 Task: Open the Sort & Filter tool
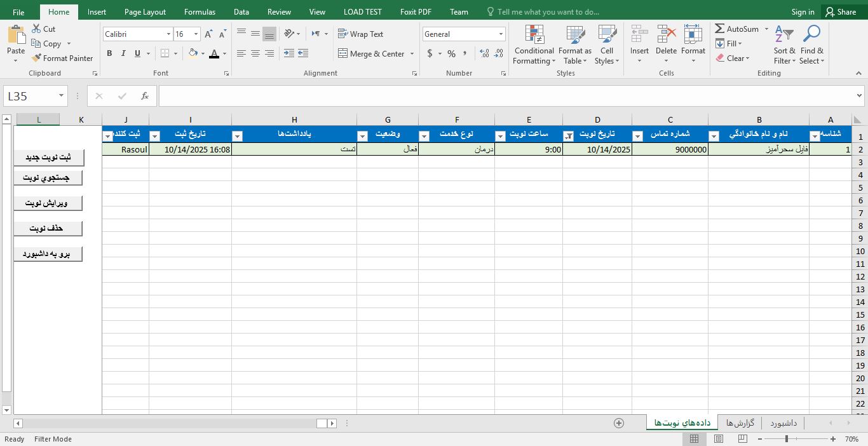tap(784, 44)
